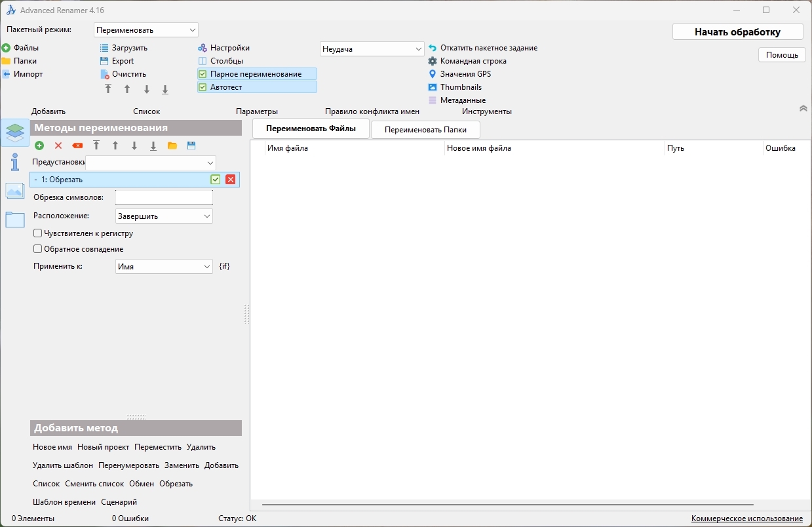
Task: Move list item down in Список group
Action: tap(146, 89)
